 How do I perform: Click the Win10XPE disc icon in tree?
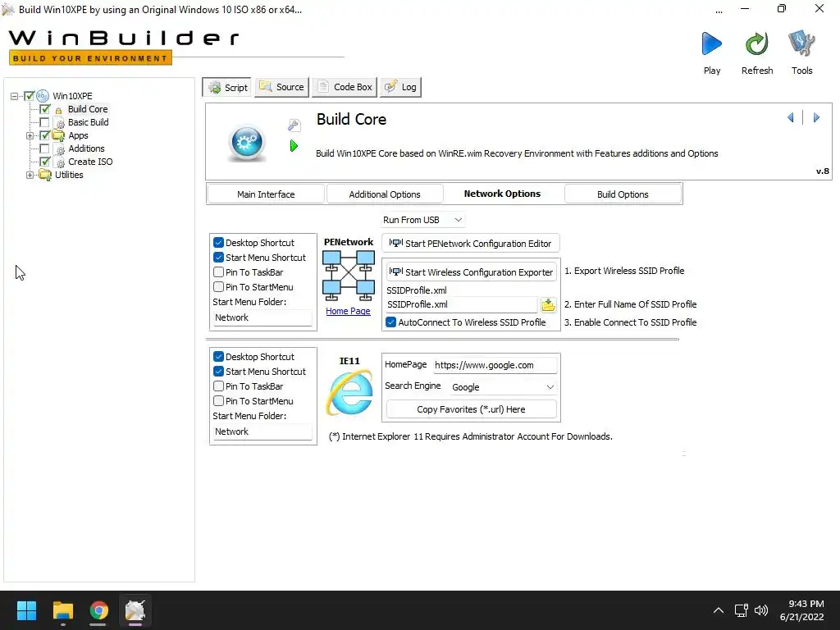[x=43, y=96]
